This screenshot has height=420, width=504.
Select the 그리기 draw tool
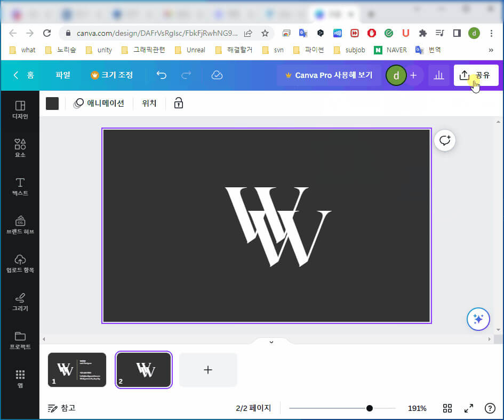(x=20, y=302)
